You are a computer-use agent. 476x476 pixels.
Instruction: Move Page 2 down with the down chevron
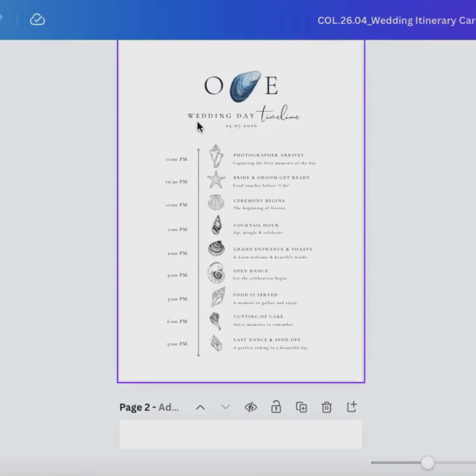(x=226, y=407)
